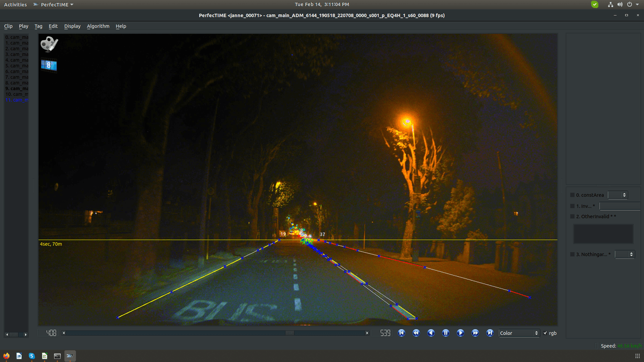
Task: Open the text editor icon beside Skype
Action: (x=45, y=356)
